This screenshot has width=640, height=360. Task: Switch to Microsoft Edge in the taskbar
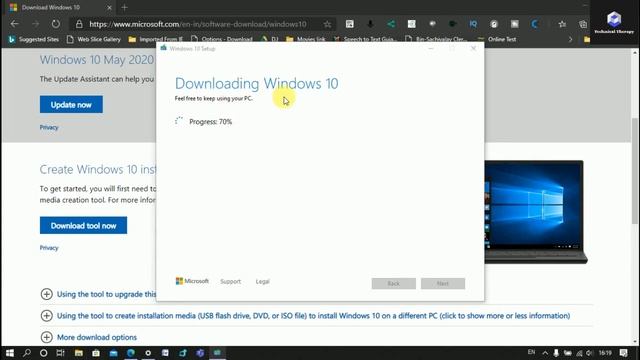(131, 353)
